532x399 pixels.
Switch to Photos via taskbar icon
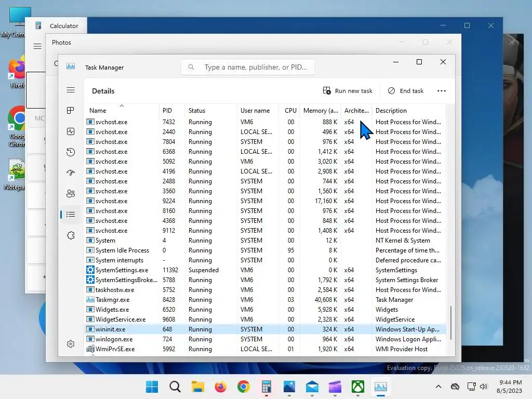289,387
